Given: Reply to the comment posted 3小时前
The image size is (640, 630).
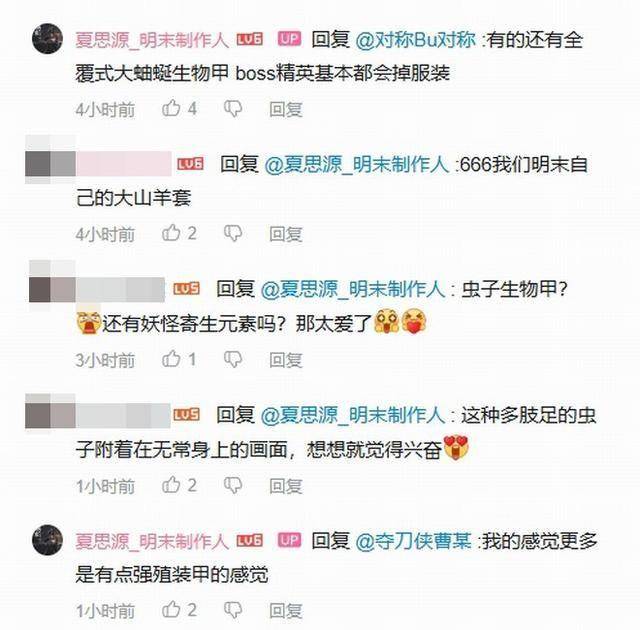Looking at the screenshot, I should click(x=286, y=359).
